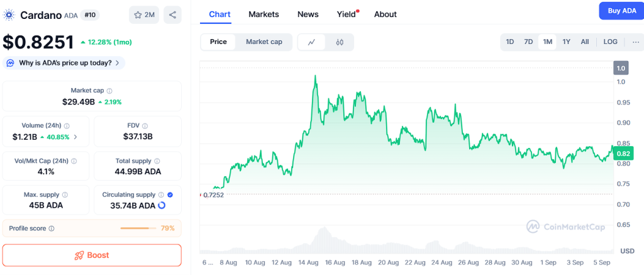Show Volume (24h) info tooltip icon
This screenshot has width=644, height=275.
point(67,126)
